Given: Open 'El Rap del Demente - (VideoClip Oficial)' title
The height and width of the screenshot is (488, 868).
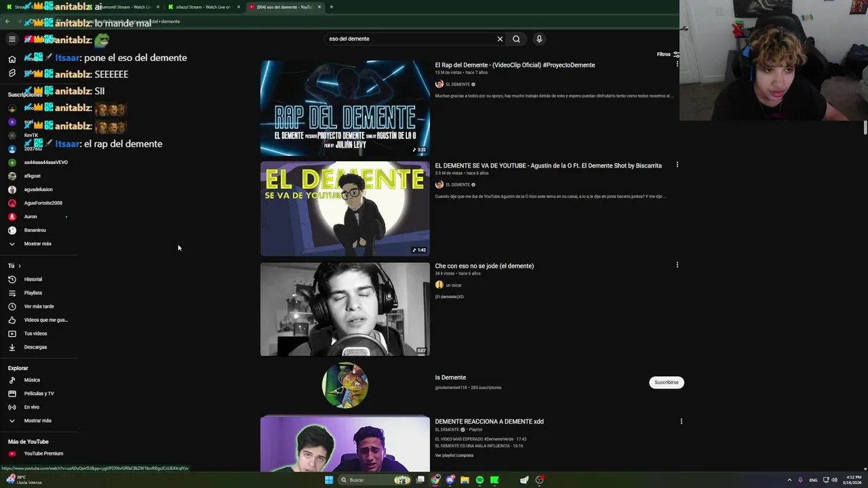Looking at the screenshot, I should pos(515,65).
